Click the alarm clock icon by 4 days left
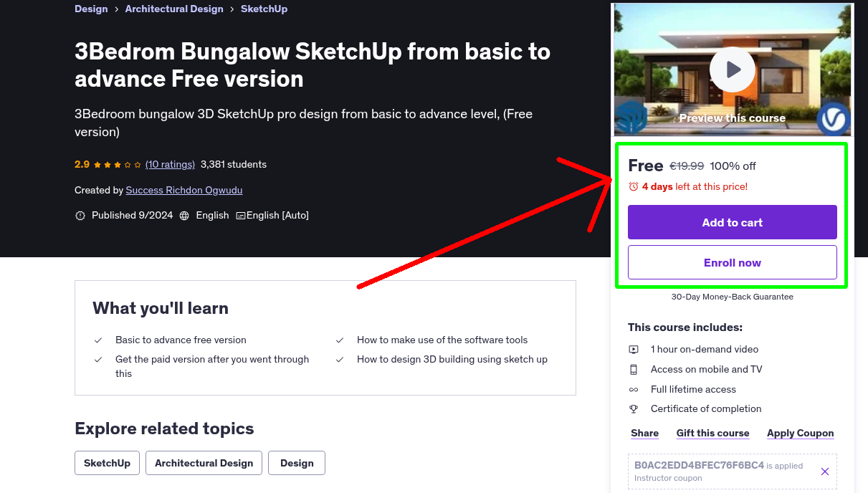Viewport: 868px width, 493px height. tap(634, 186)
